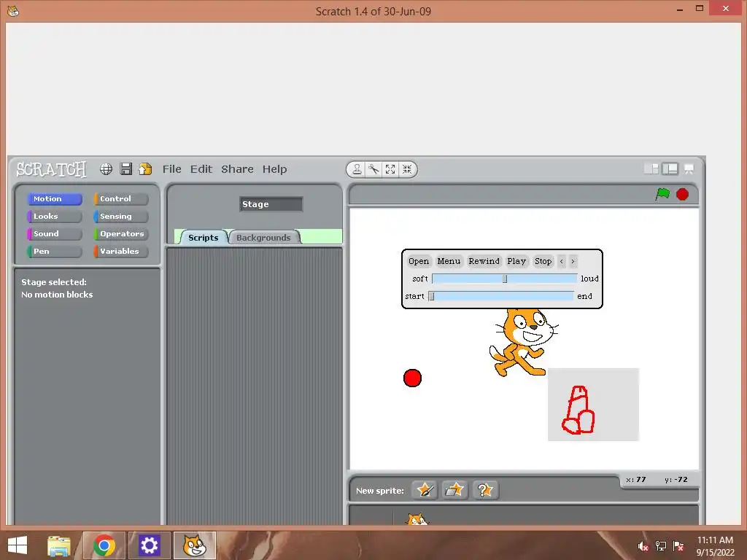Viewport: 747px width, 560px height.
Task: Open the settings gear taskbar app
Action: [x=149, y=545]
